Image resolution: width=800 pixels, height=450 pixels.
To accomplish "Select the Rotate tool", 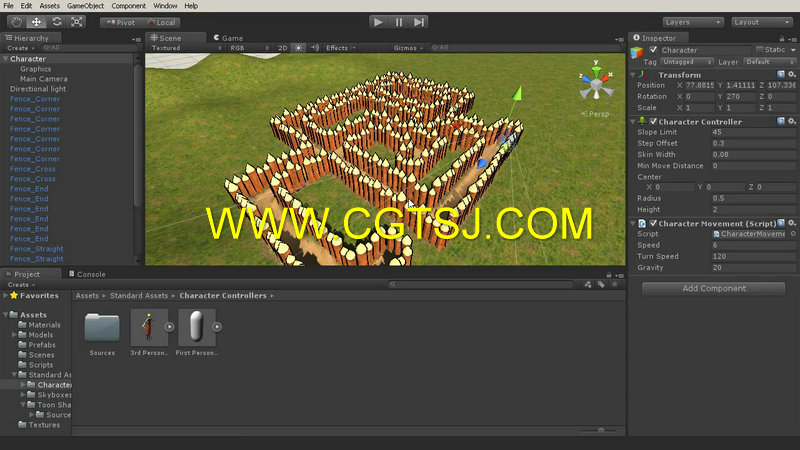I will [57, 22].
